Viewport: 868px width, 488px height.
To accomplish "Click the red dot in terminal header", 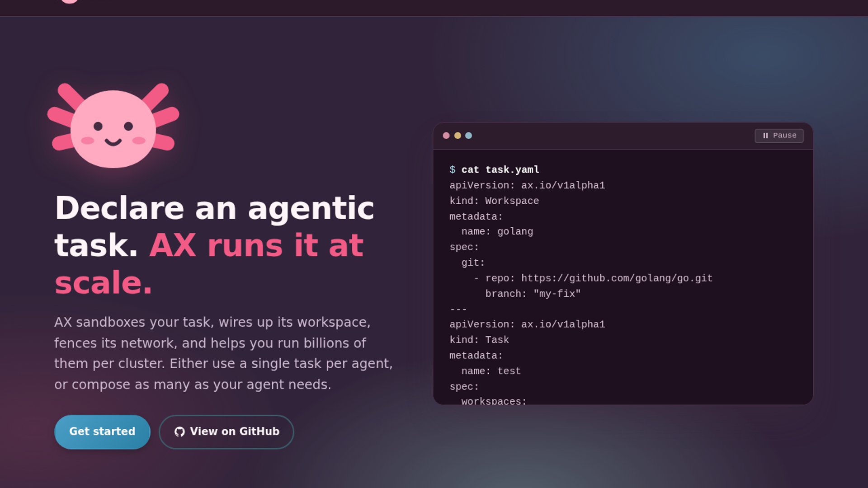I will 446,136.
